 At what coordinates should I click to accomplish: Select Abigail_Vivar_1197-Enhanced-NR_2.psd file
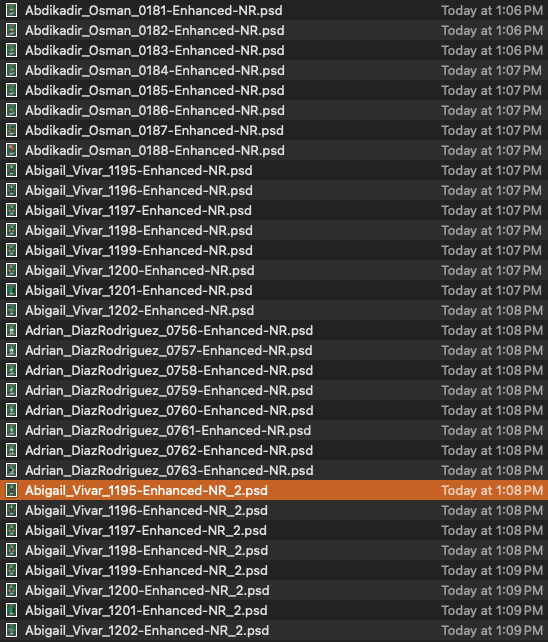(x=274, y=530)
